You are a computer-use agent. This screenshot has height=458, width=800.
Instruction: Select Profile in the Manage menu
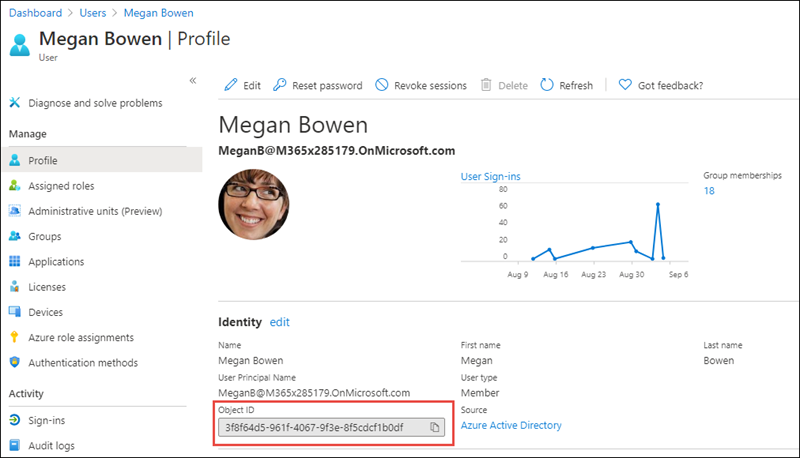pyautogui.click(x=103, y=160)
